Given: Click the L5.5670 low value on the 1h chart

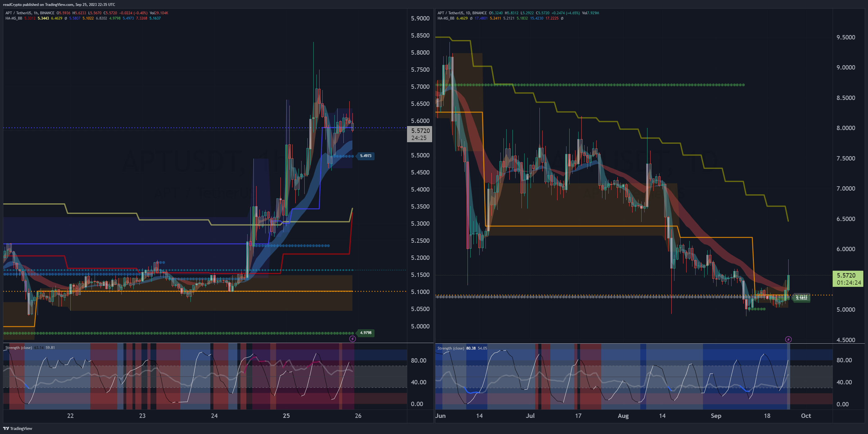Looking at the screenshot, I should pyautogui.click(x=95, y=13).
